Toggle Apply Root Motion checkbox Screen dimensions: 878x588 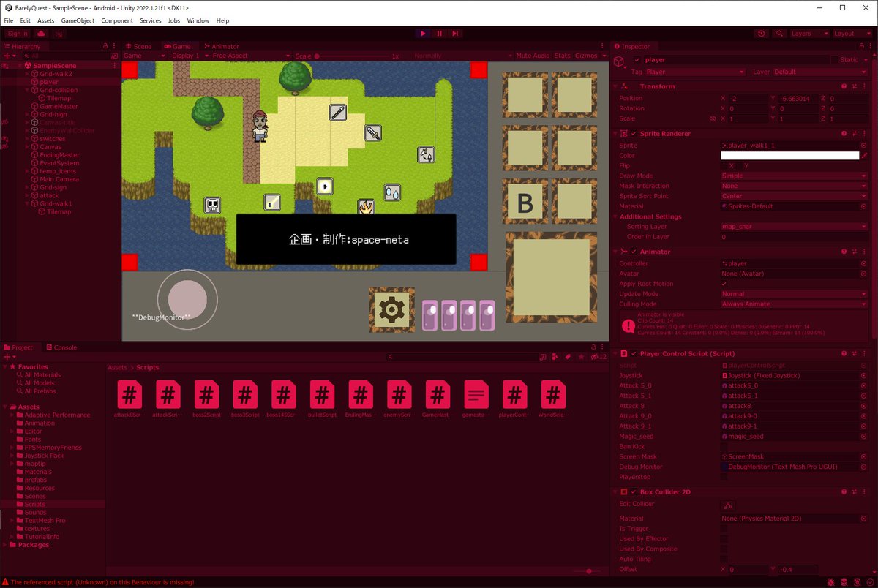click(x=724, y=284)
